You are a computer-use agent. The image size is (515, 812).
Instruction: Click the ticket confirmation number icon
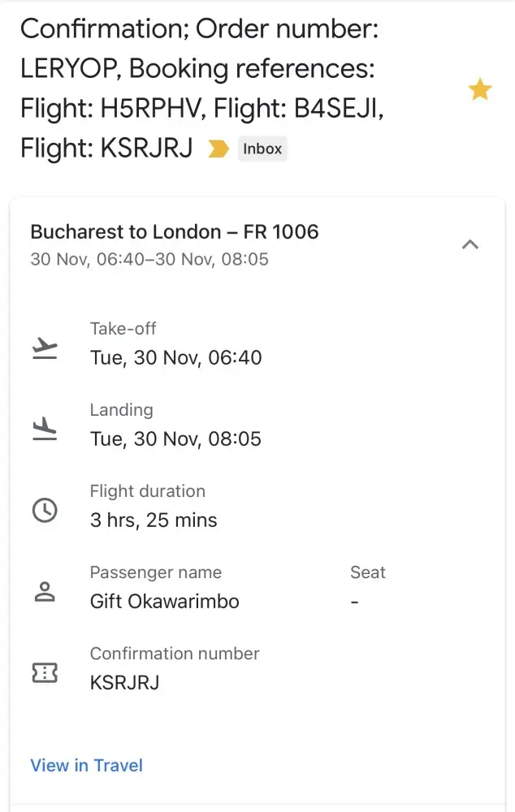pyautogui.click(x=45, y=672)
